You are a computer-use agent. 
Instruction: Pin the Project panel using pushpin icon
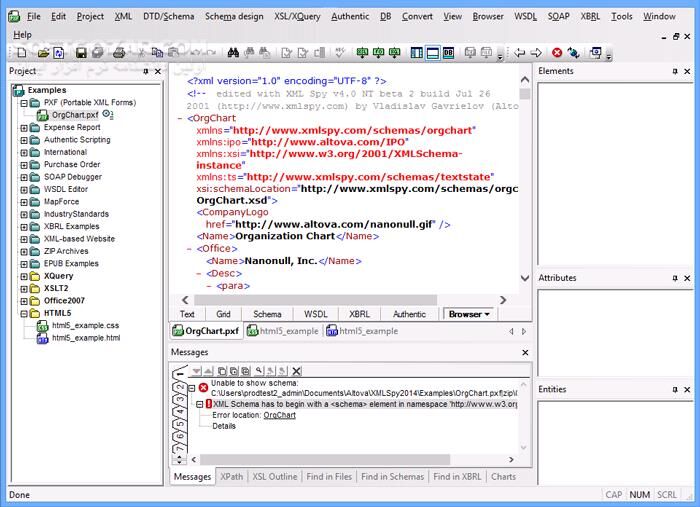145,72
